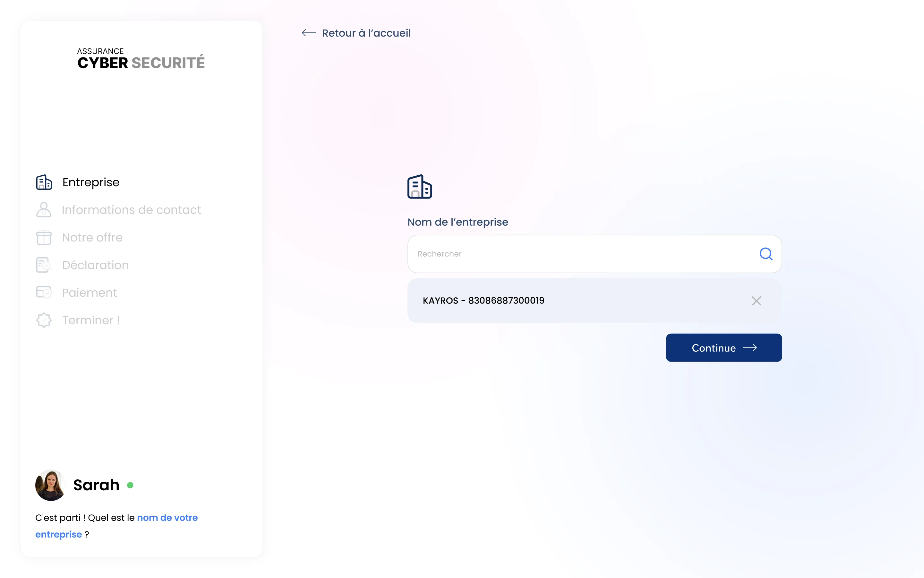Screen dimensions: 924x578
Task: Click the Assurance Cyber Securité logo
Action: pyautogui.click(x=141, y=58)
